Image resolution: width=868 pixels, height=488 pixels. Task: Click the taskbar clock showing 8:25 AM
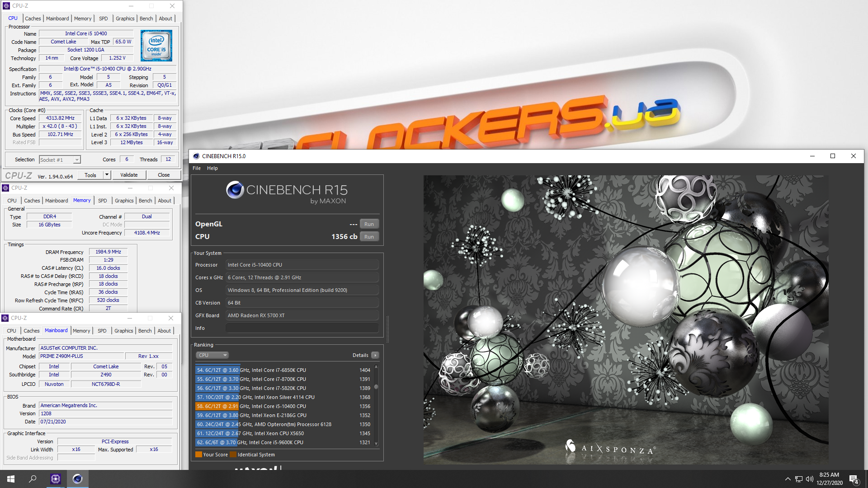point(829,479)
